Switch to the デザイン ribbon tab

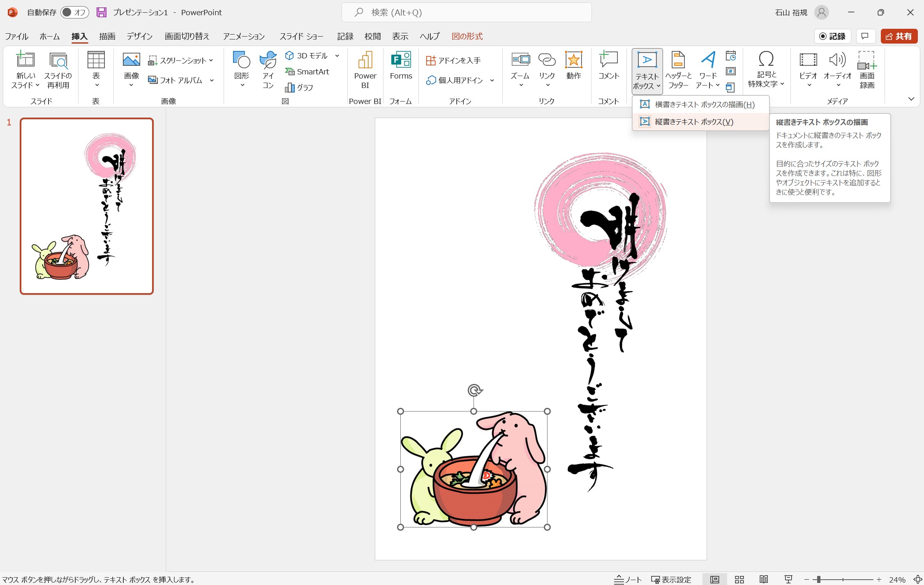pyautogui.click(x=139, y=36)
